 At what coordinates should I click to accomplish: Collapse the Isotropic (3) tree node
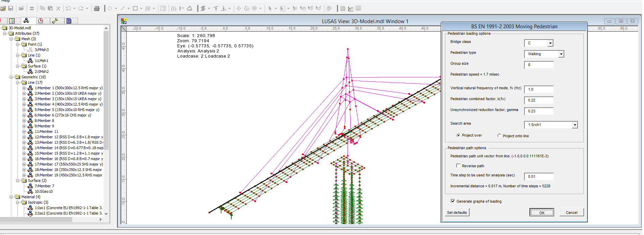(17, 202)
